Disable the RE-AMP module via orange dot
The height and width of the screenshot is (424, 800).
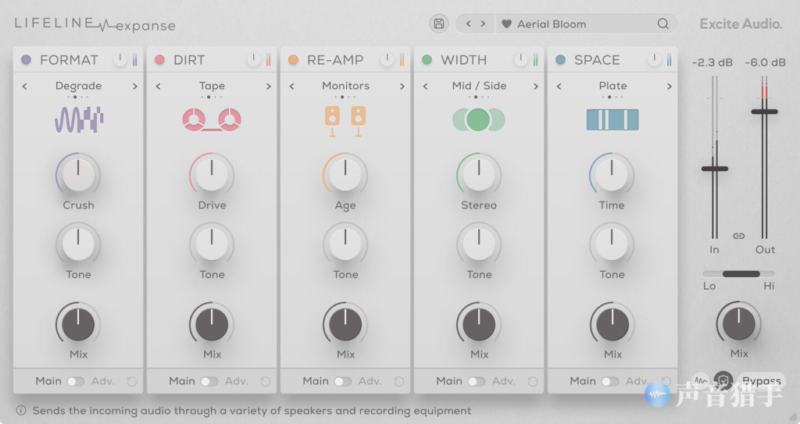click(293, 60)
